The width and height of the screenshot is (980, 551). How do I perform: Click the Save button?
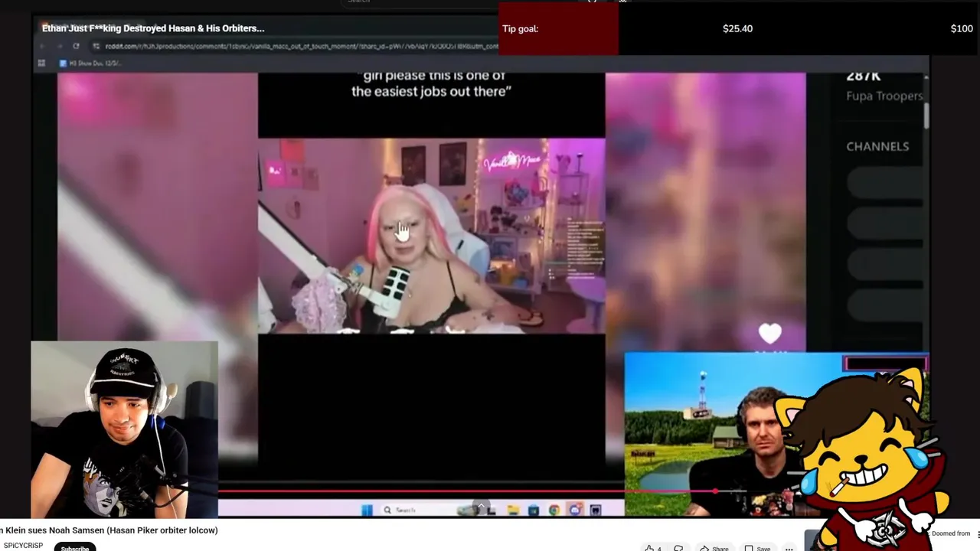(x=757, y=548)
